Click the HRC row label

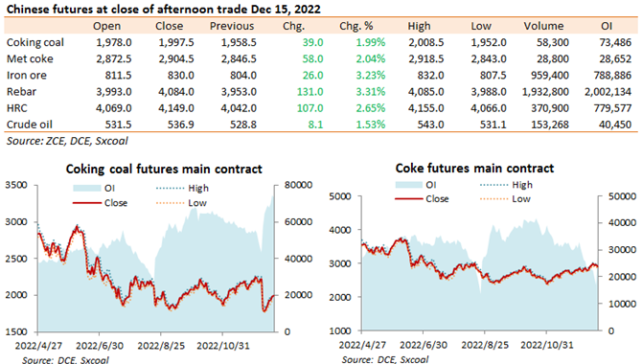click(17, 108)
